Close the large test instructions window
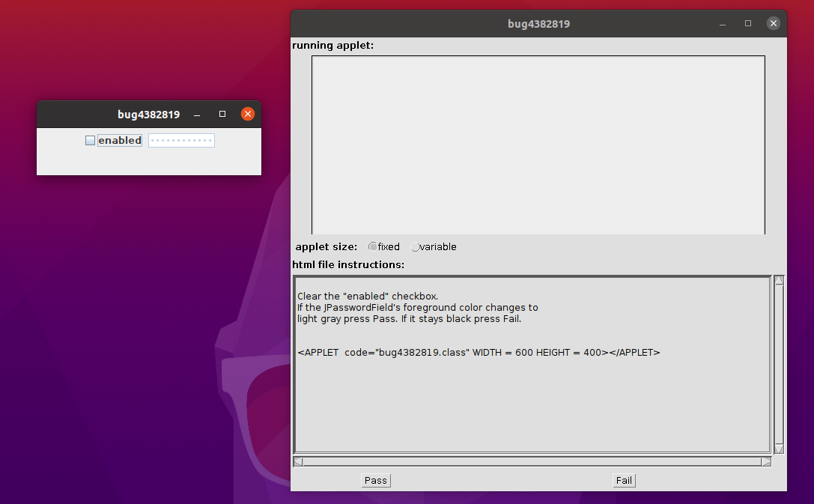Screen dimensions: 814x504 [x=774, y=24]
